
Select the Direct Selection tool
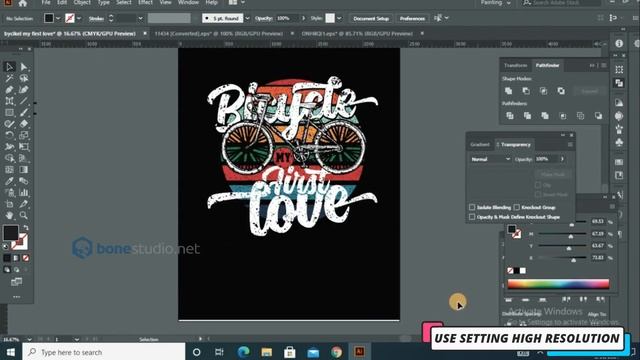coord(24,67)
